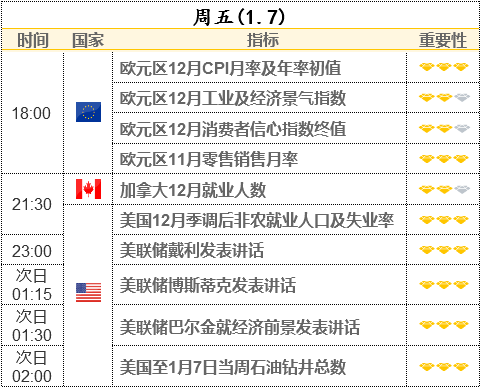This screenshot has width=480, height=388.
Task: Click the 时间 column header
Action: (x=33, y=40)
